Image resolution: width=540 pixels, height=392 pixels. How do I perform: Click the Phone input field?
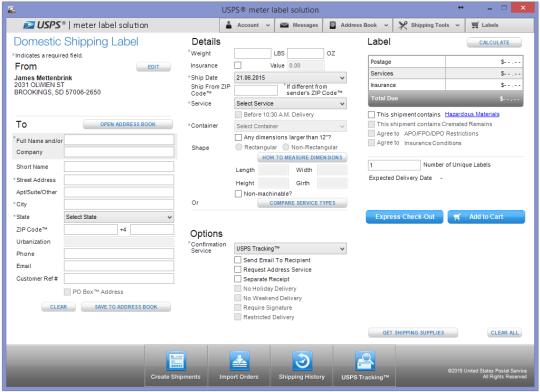(119, 254)
